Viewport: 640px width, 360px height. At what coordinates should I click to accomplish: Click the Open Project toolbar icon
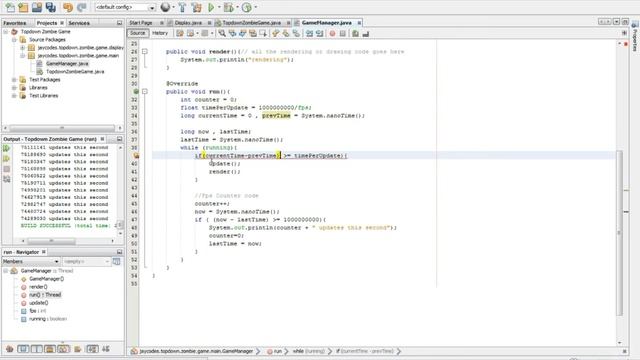pos(37,7)
